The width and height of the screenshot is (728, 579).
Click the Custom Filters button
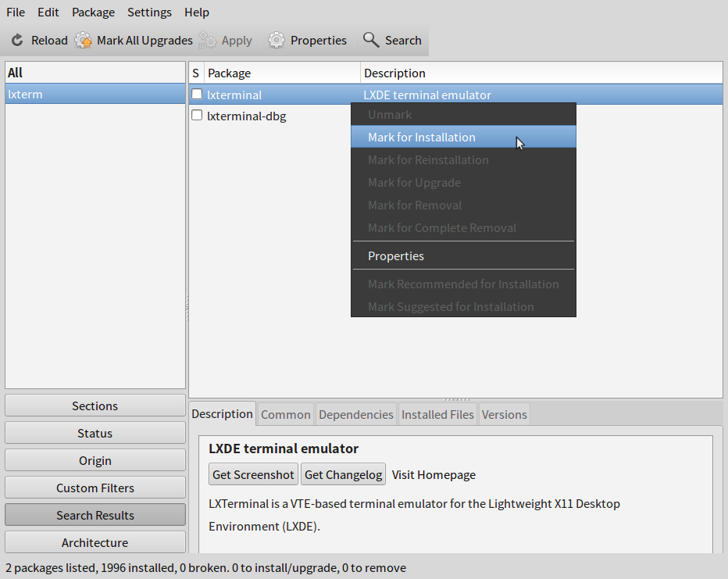(x=95, y=488)
